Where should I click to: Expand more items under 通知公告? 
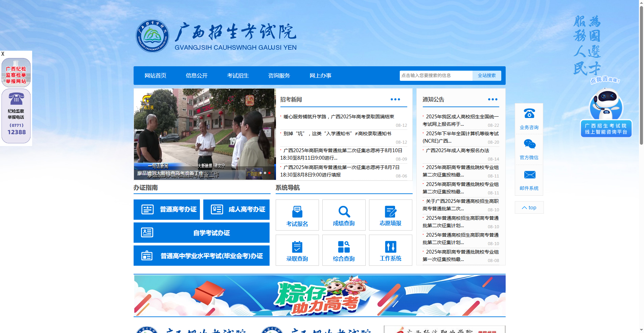492,99
